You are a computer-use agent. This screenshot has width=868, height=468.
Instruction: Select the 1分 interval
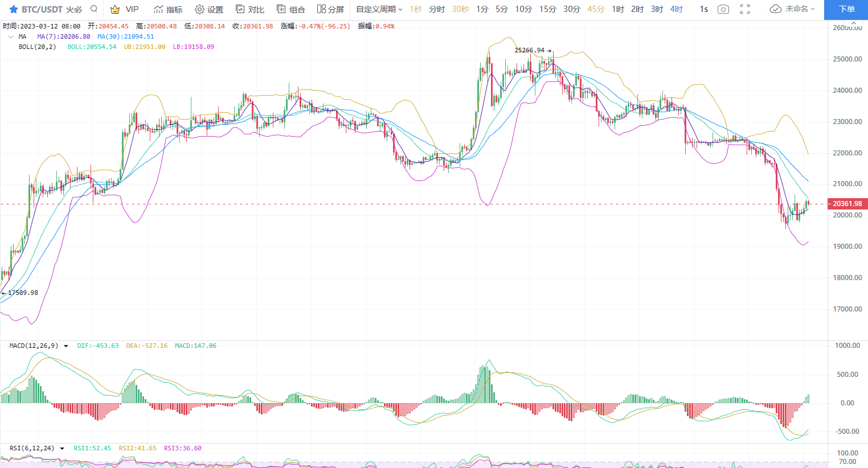482,9
